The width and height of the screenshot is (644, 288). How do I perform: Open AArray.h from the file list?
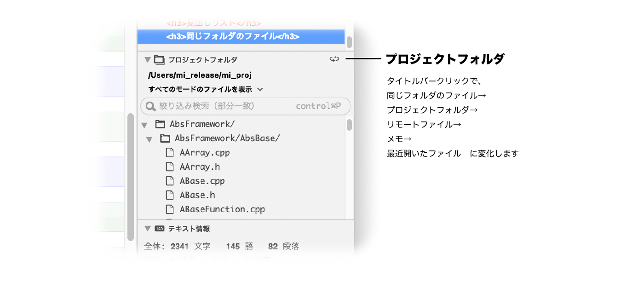[200, 167]
